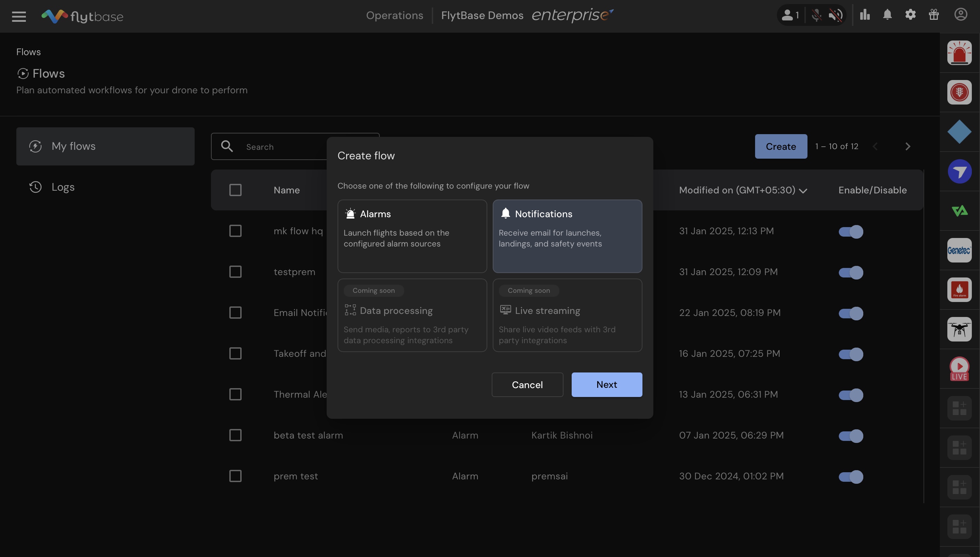Check the beta test alarm checkbox
This screenshot has width=980, height=557.
point(235,435)
